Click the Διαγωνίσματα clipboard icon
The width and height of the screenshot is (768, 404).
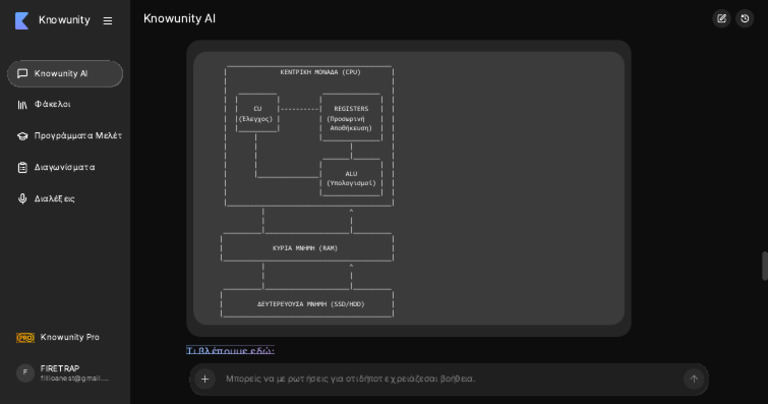pos(22,167)
